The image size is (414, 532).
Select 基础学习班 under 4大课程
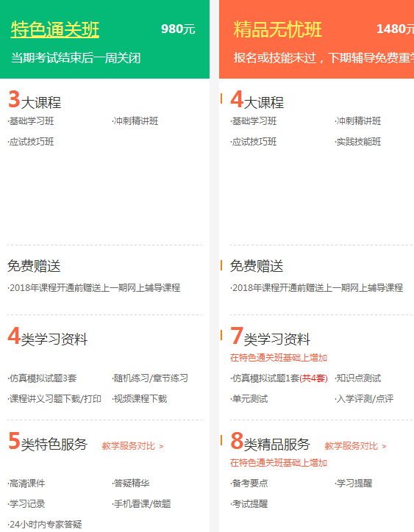click(254, 121)
